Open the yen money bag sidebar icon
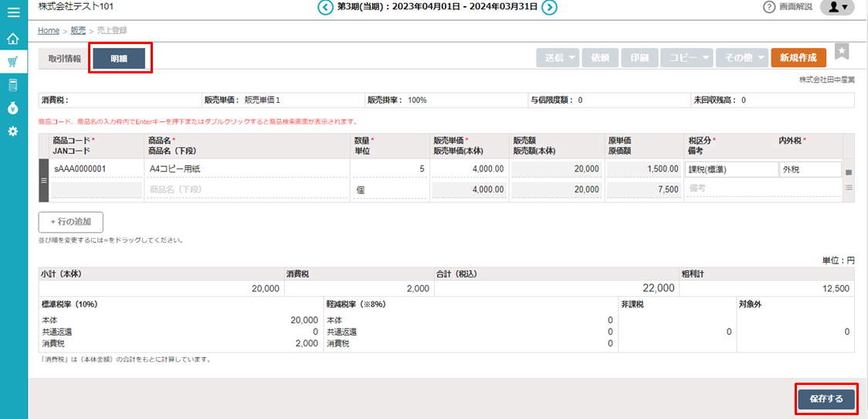 coord(13,108)
